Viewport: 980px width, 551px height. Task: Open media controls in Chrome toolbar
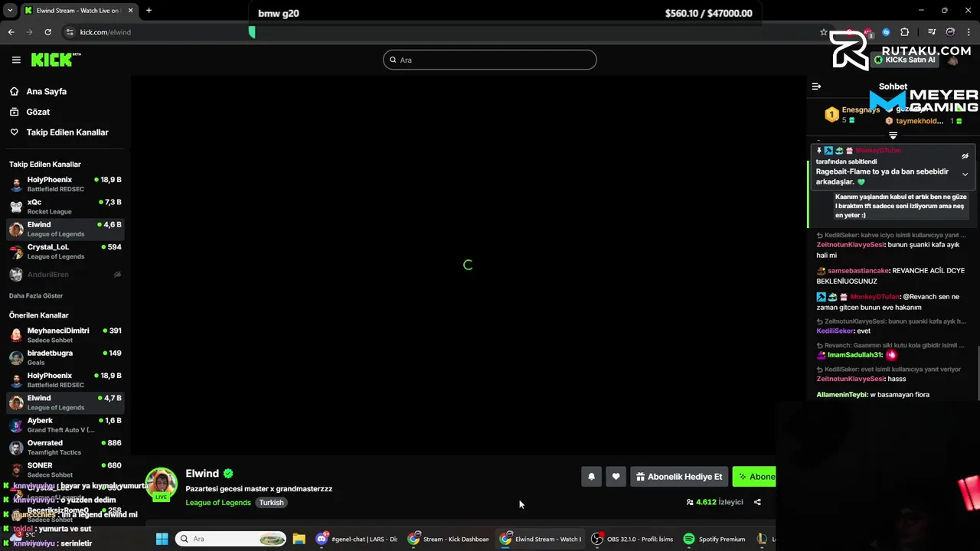point(932,32)
